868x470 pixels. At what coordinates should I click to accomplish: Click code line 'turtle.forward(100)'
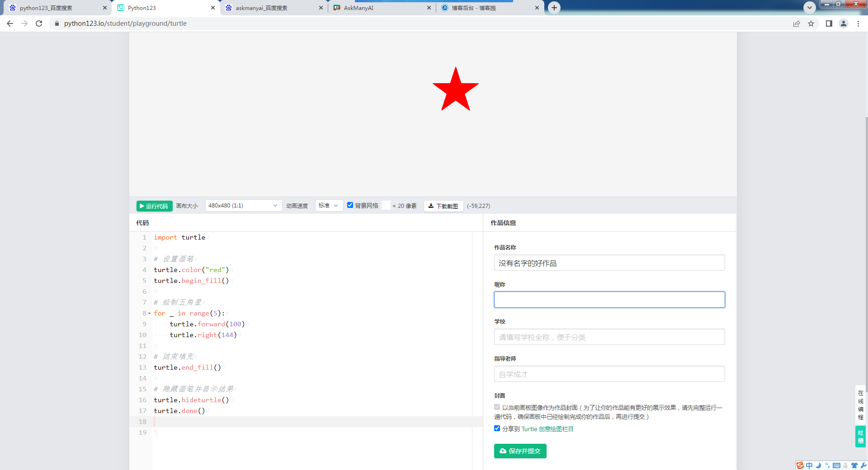207,324
